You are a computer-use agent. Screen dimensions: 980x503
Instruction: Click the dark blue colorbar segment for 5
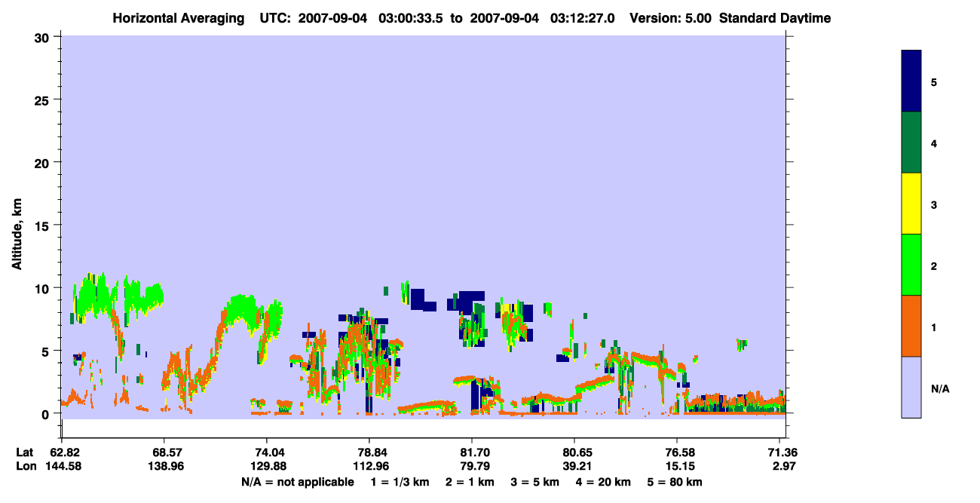coord(911,81)
